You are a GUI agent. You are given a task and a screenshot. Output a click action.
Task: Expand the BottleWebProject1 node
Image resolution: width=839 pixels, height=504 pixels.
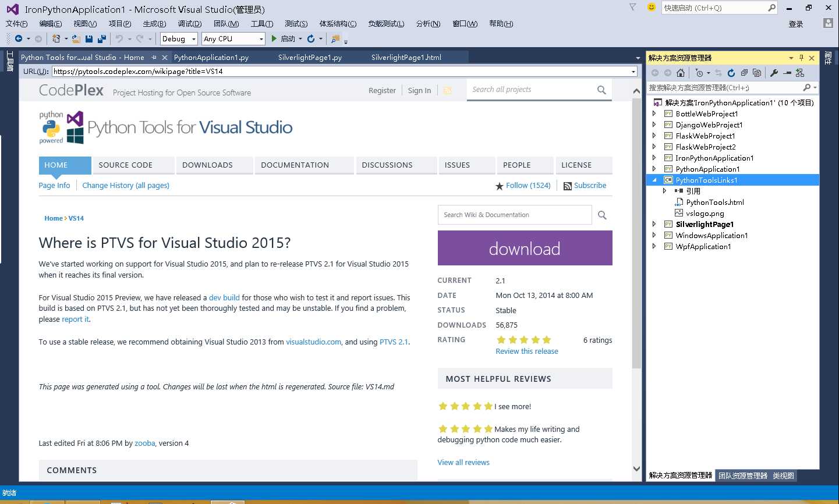pyautogui.click(x=654, y=113)
